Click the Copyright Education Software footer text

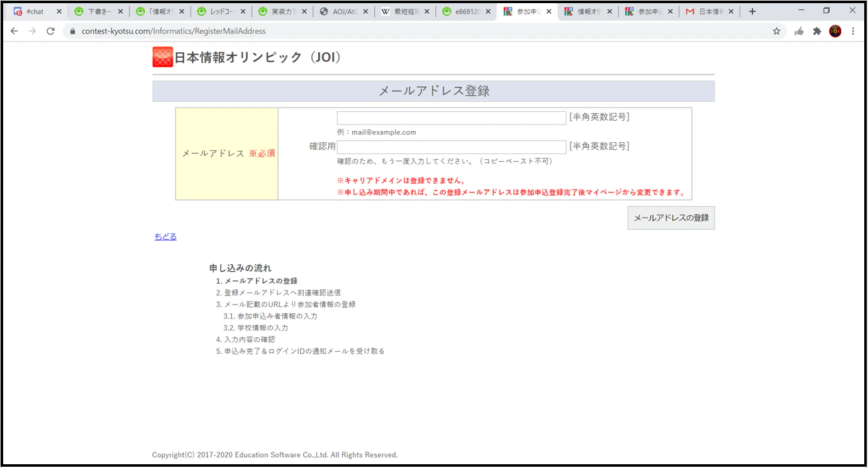275,455
